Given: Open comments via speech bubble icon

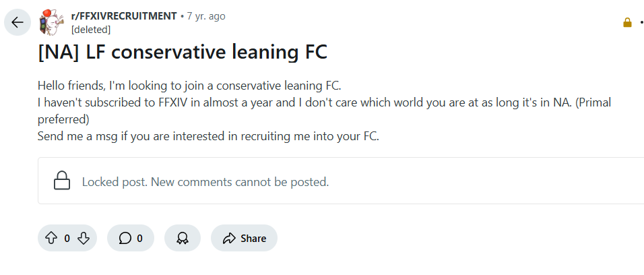Looking at the screenshot, I should tap(125, 238).
